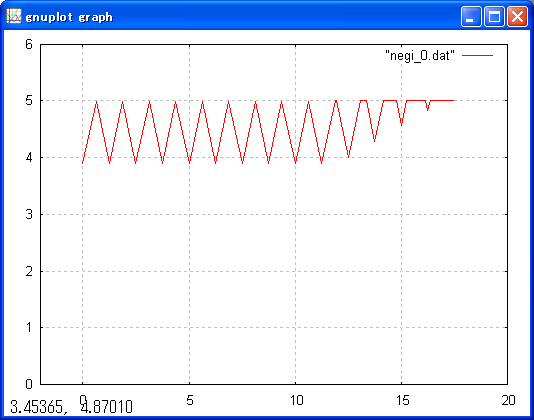Close the gnuplot graph window
534x420 pixels.
pos(518,16)
